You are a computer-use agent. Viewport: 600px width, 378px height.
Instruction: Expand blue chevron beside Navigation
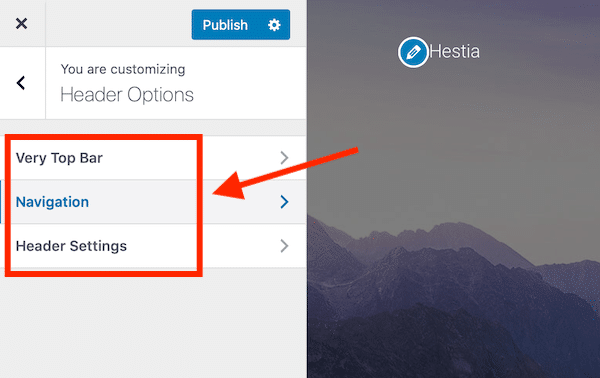pos(284,202)
